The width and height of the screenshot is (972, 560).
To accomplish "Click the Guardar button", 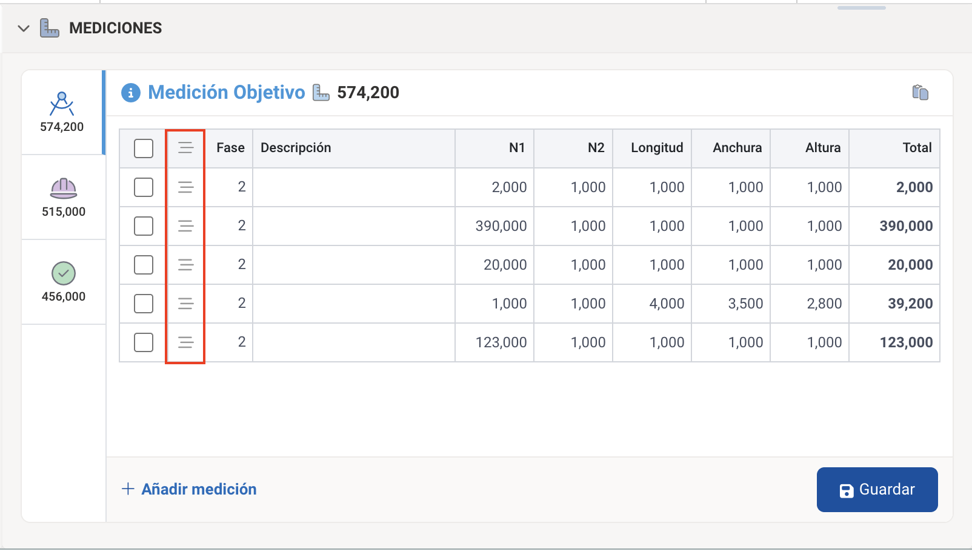I will (x=877, y=490).
